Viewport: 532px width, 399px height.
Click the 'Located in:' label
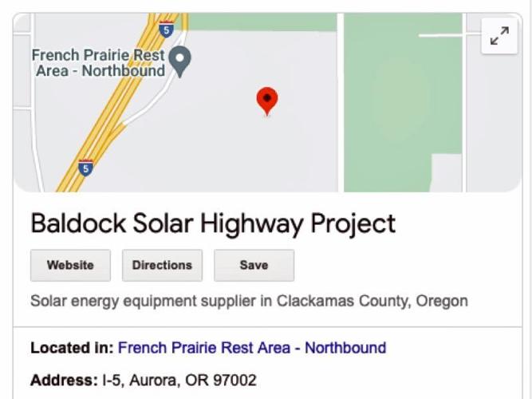click(72, 348)
